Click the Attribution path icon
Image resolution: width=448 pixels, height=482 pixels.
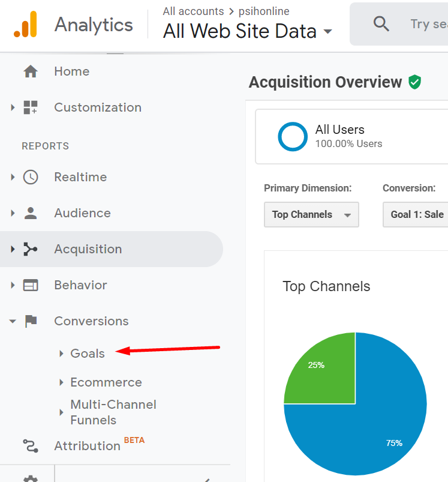click(x=31, y=446)
